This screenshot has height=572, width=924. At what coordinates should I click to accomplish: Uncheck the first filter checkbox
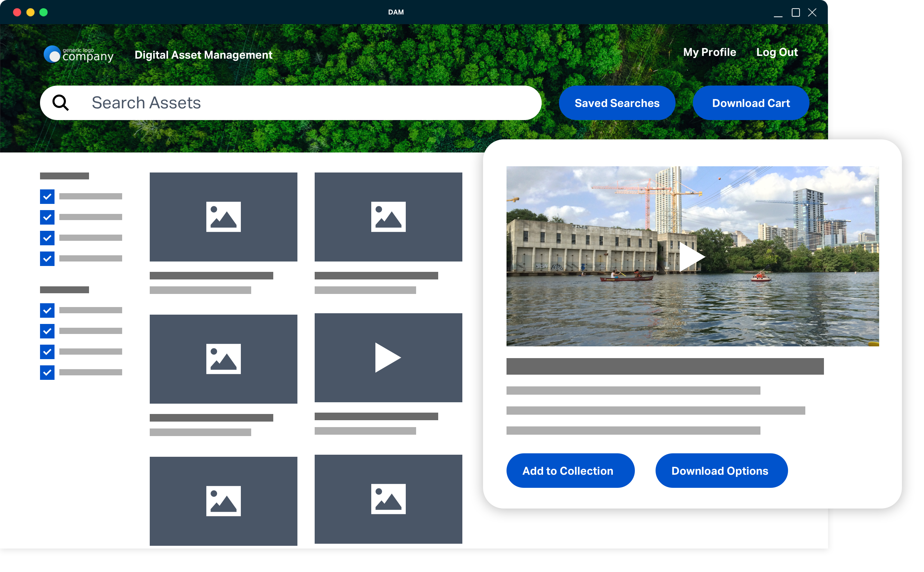pyautogui.click(x=47, y=196)
